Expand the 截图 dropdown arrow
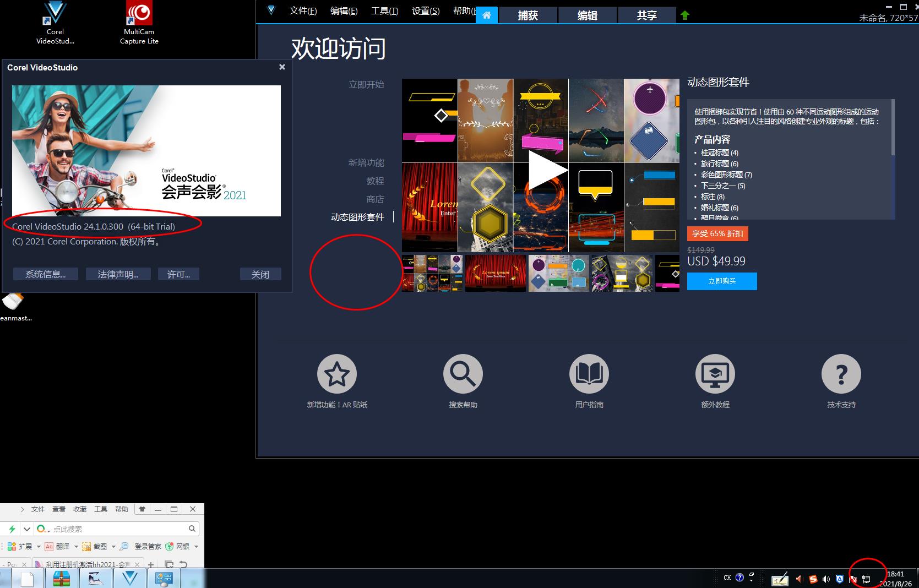Screen dimensions: 919x588 tap(113, 547)
